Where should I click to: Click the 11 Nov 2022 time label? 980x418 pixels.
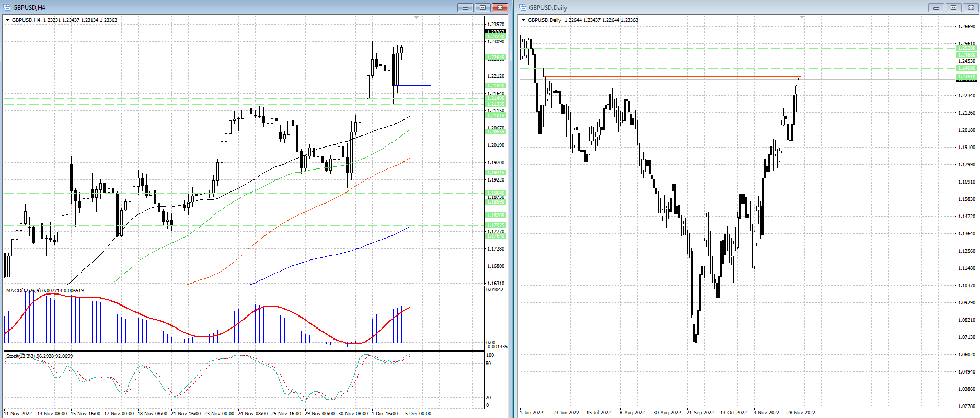[18, 414]
